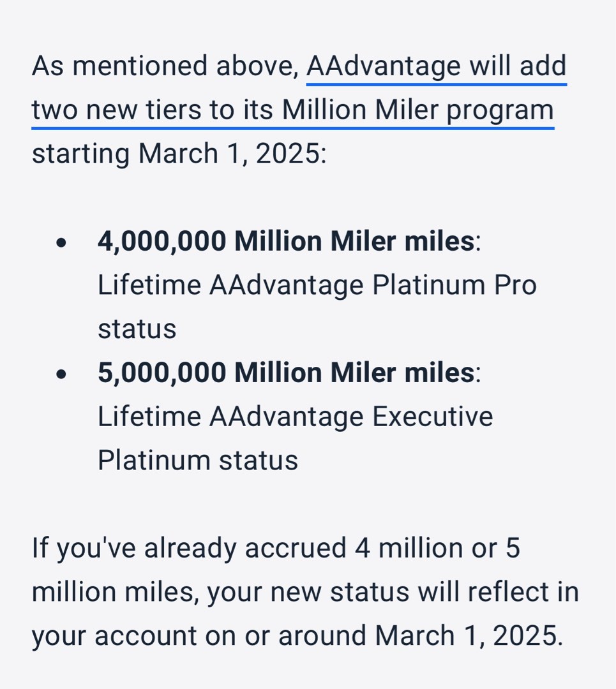Viewport: 616px width, 689px height.
Task: Click the "million miles, your new status" line
Action: [x=305, y=592]
